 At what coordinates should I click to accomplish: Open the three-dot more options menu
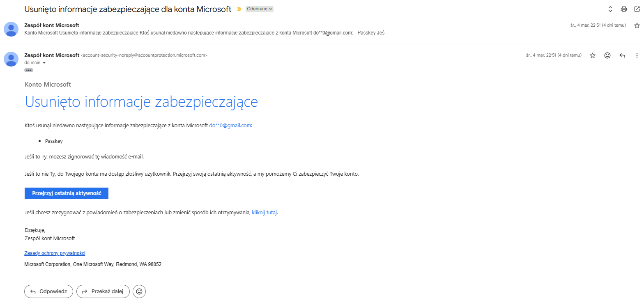coord(637,55)
